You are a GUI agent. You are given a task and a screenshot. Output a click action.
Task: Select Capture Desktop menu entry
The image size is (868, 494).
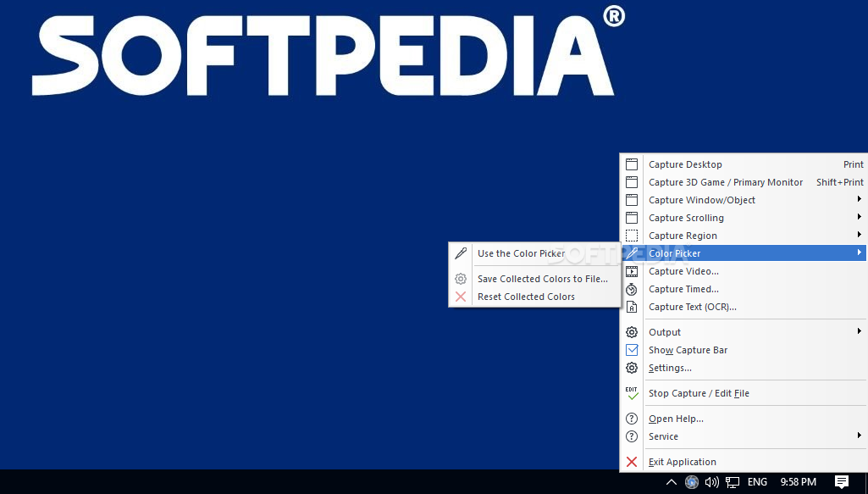tap(744, 164)
